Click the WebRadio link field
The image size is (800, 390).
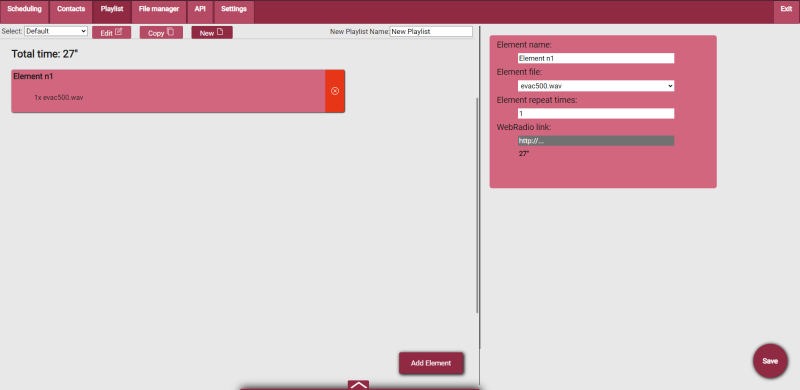pyautogui.click(x=596, y=141)
